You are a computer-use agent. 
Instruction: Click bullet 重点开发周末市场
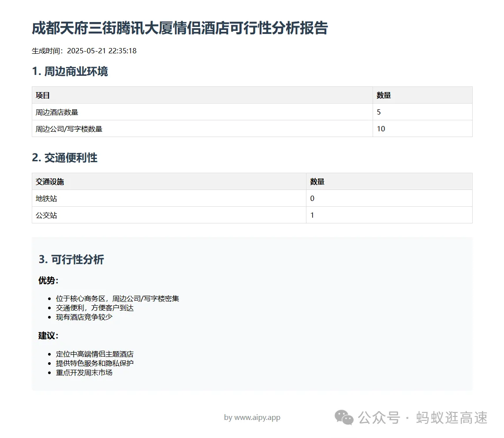pyautogui.click(x=84, y=372)
